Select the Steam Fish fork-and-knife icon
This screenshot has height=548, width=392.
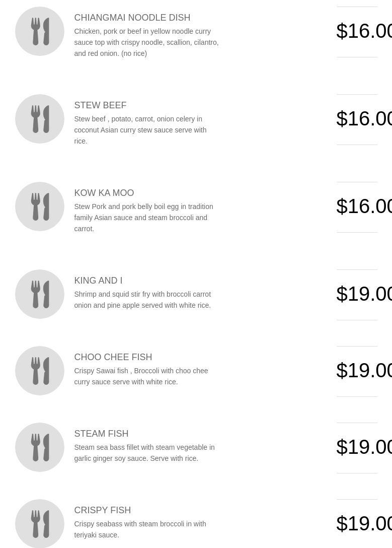pyautogui.click(x=40, y=447)
